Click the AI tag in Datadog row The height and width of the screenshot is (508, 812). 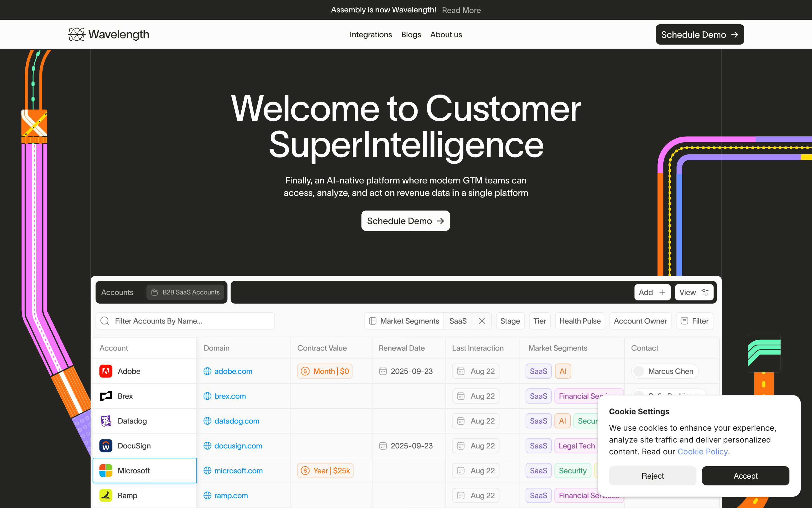pyautogui.click(x=562, y=421)
